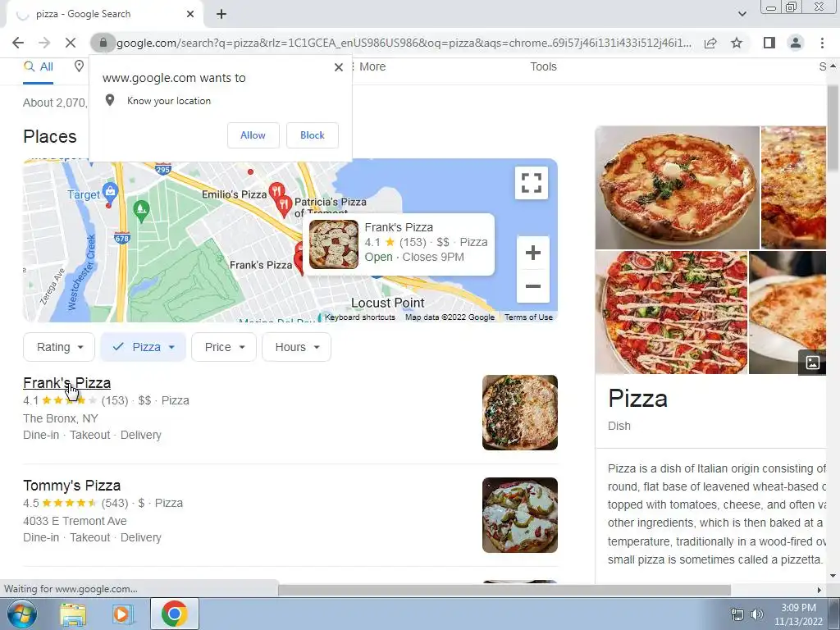Image resolution: width=840 pixels, height=630 pixels.
Task: Click the padlock site info icon
Action: tap(103, 43)
